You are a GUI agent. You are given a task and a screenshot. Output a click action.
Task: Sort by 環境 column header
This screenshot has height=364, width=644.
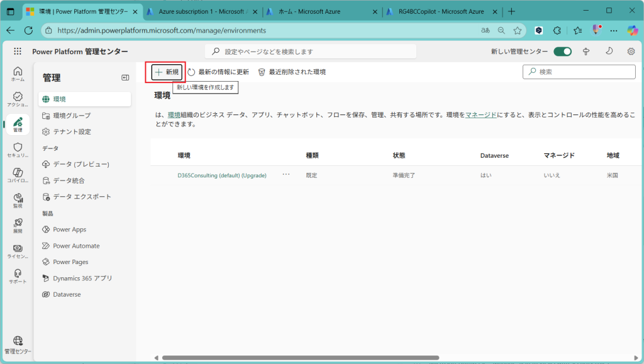(x=184, y=155)
